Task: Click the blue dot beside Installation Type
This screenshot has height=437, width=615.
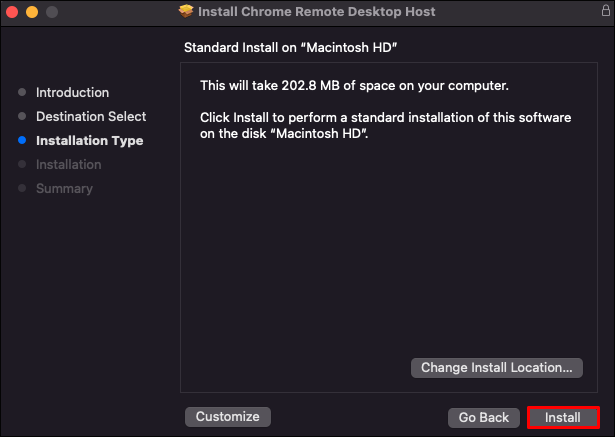Action: point(22,141)
